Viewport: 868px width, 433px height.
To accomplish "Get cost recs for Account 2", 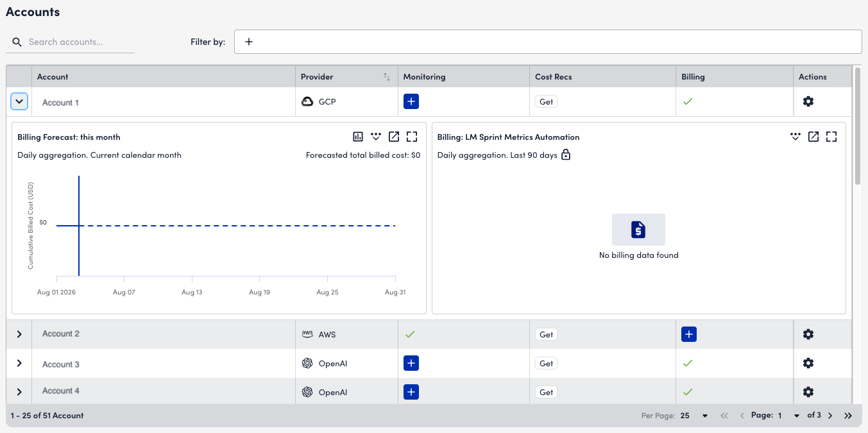I will pos(547,334).
